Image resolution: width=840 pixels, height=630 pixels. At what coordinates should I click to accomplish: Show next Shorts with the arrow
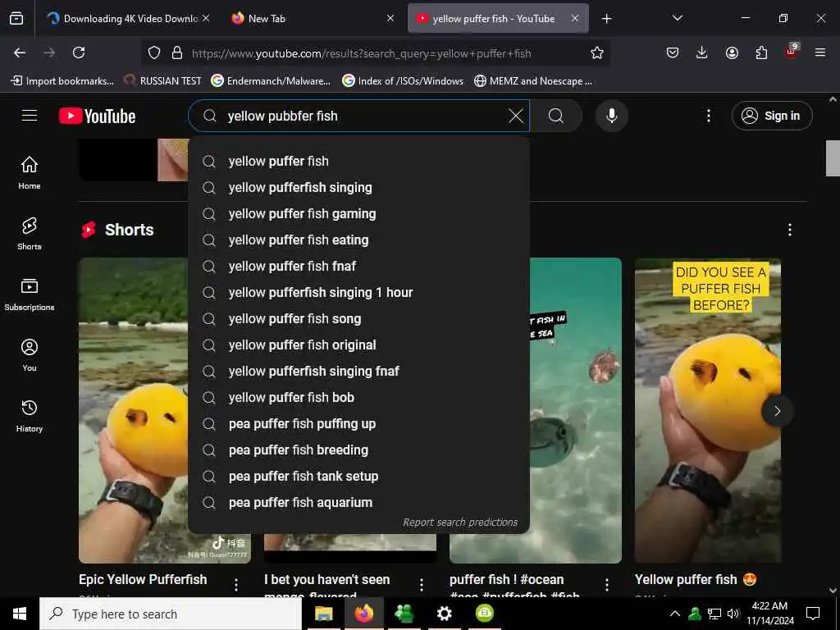[778, 411]
